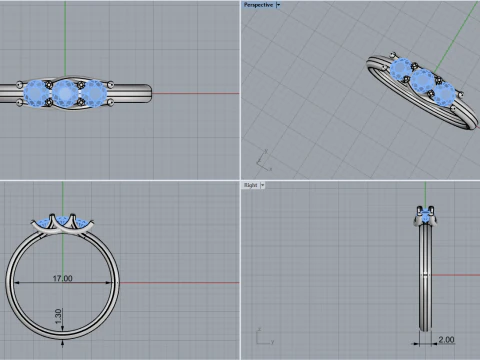Screen dimensions: 480x360
Task: Select the ring shank in the Right view
Action: click(425, 278)
